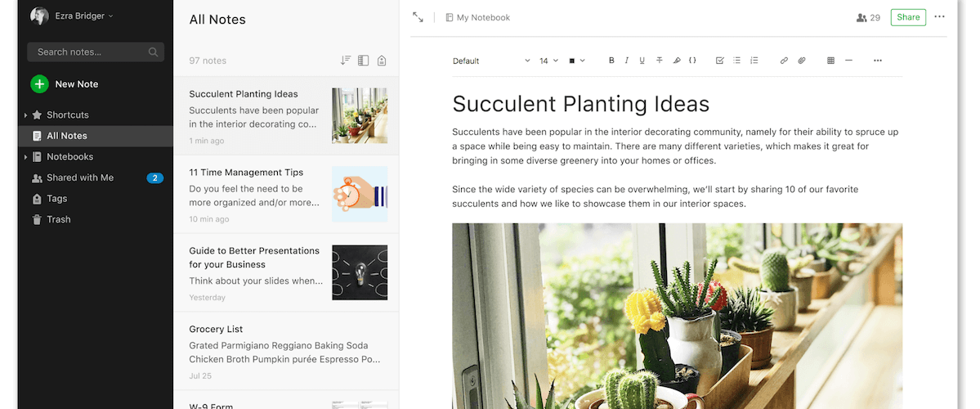Click the stopwatch thumbnail of Time Management note
The image size is (980, 409).
pyautogui.click(x=360, y=194)
